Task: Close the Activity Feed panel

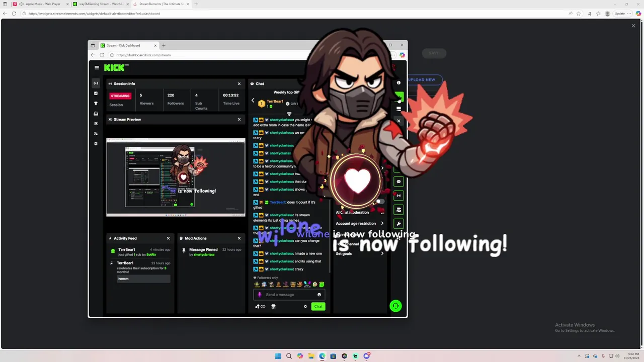Action: coord(168,238)
